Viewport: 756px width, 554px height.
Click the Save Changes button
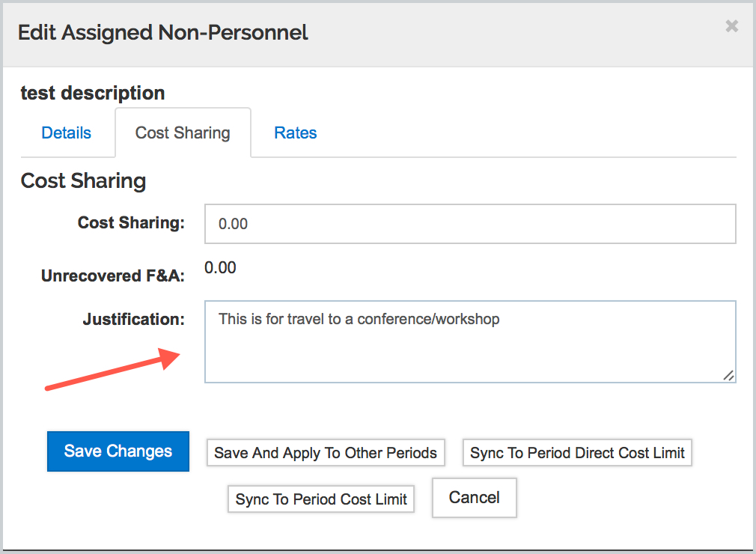pos(118,451)
